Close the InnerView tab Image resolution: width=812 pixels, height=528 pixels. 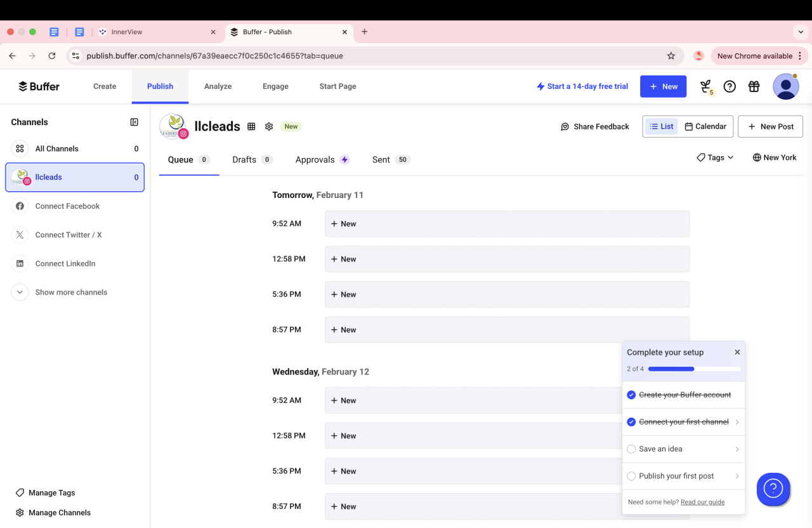213,32
